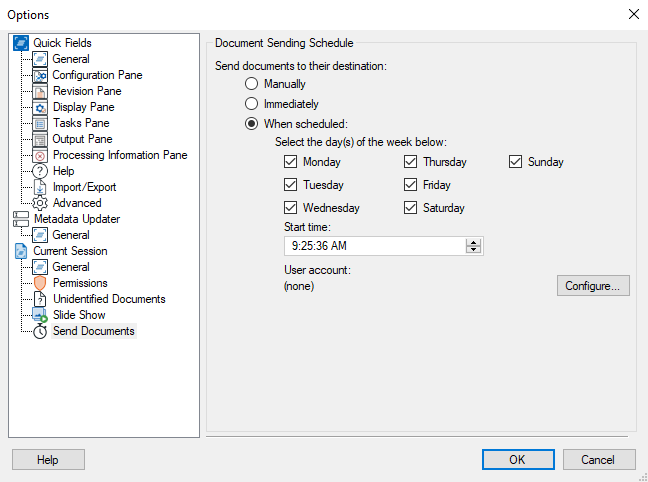The width and height of the screenshot is (648, 482).
Task: Uncheck the Sunday checkbox
Action: pyautogui.click(x=515, y=162)
